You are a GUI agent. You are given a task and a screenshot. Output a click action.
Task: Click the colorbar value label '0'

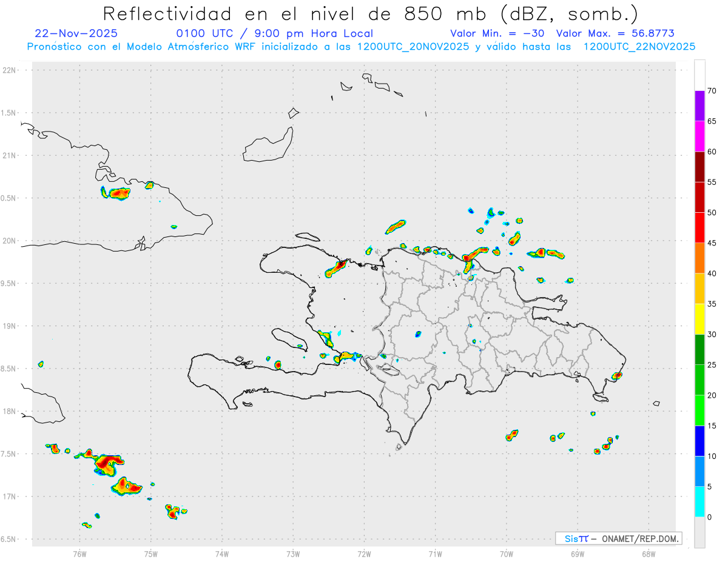(x=709, y=517)
